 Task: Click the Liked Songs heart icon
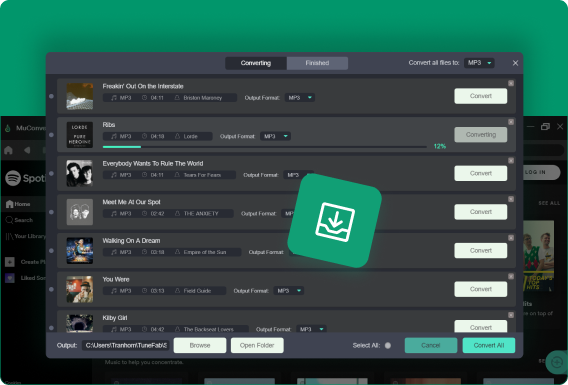[x=10, y=278]
